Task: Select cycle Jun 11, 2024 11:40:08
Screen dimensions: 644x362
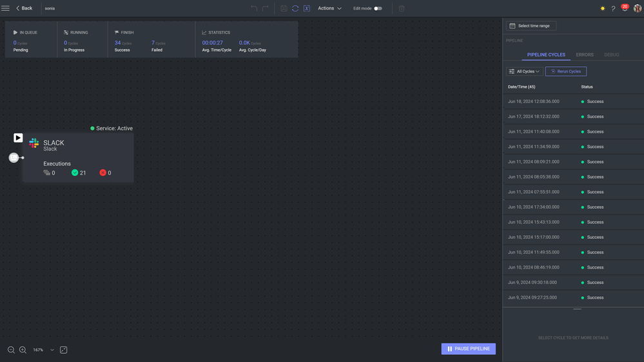Action: point(573,132)
